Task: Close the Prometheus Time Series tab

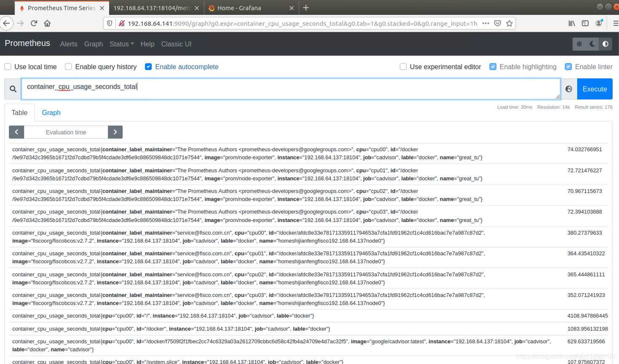Action: [x=102, y=8]
